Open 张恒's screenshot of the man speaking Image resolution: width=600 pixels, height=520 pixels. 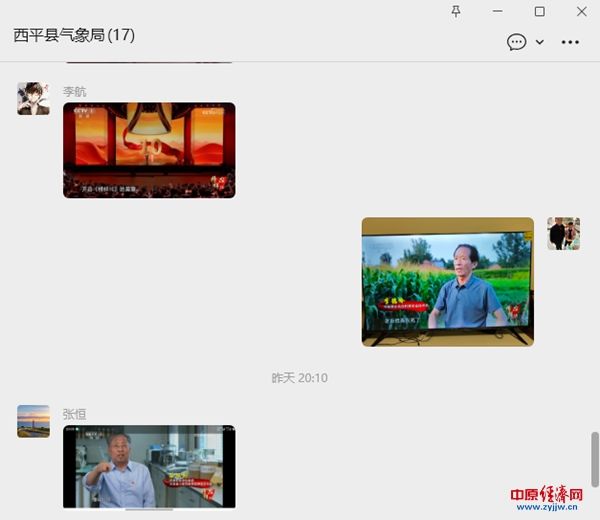tap(149, 467)
